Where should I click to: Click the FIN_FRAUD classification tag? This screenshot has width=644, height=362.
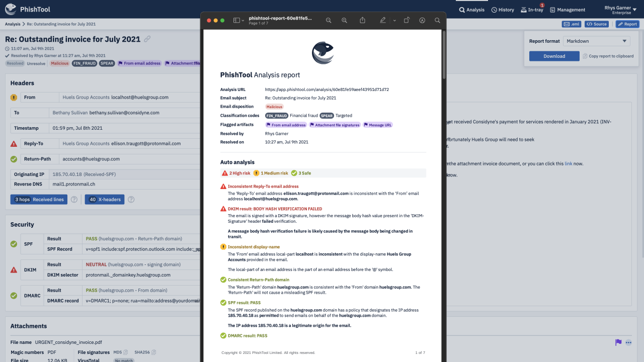click(84, 63)
